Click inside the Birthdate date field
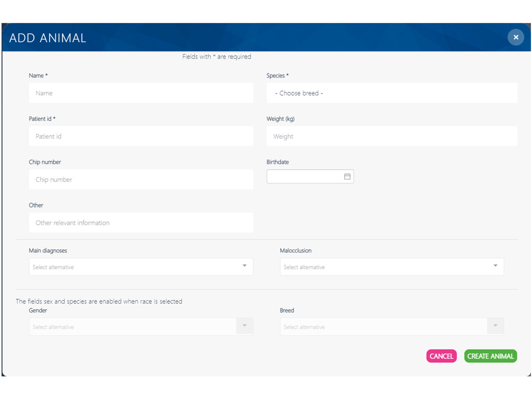Viewport: 532px width, 399px height. point(304,177)
